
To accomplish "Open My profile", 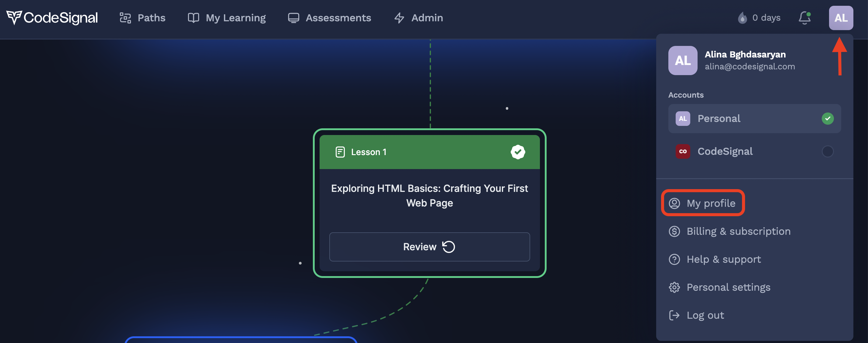I will point(702,203).
